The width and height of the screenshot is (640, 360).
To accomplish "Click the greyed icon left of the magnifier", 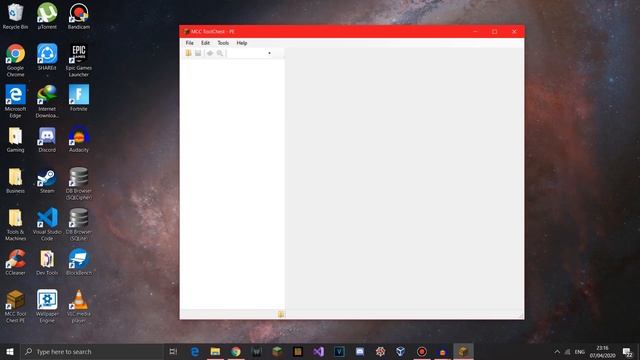I will (x=210, y=53).
